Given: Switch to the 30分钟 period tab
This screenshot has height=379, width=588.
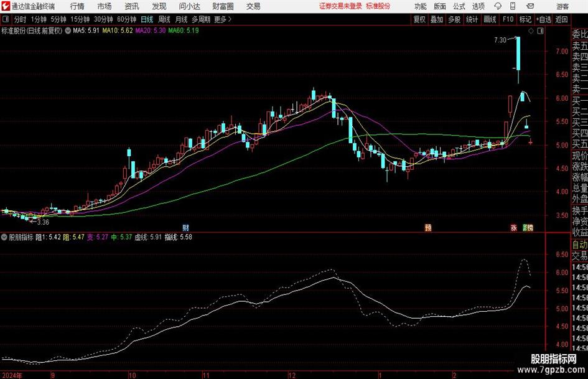Looking at the screenshot, I should (103, 19).
